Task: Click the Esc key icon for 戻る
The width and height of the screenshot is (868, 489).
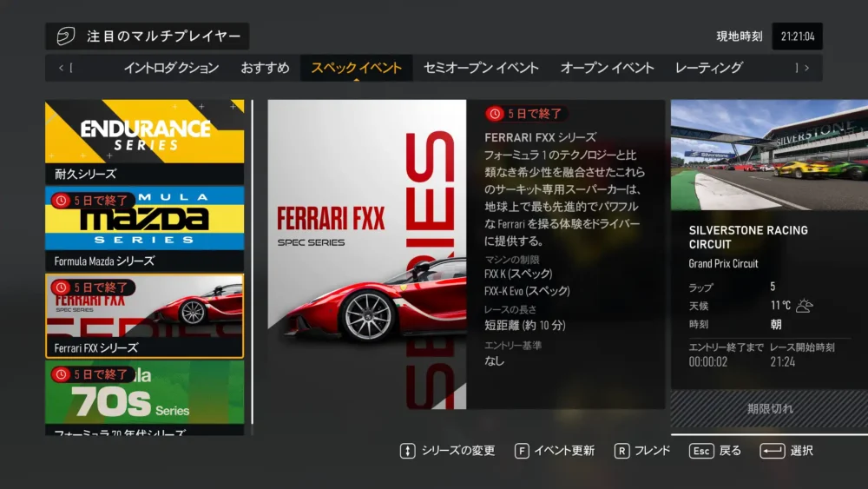Action: click(701, 451)
